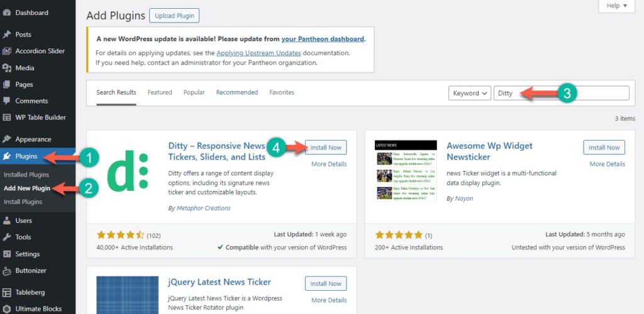Open Add New Plugin submenu item
Screen dimensions: 644x314
coord(27,188)
